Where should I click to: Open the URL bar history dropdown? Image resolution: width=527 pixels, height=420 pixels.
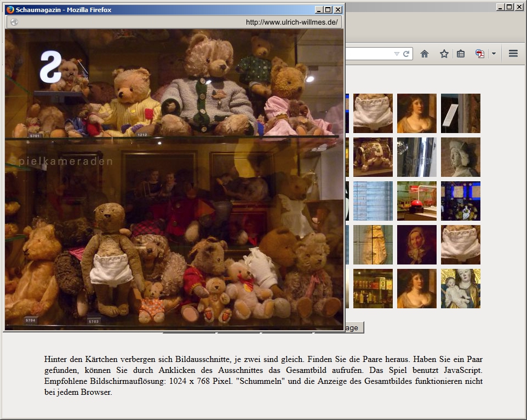pos(397,54)
